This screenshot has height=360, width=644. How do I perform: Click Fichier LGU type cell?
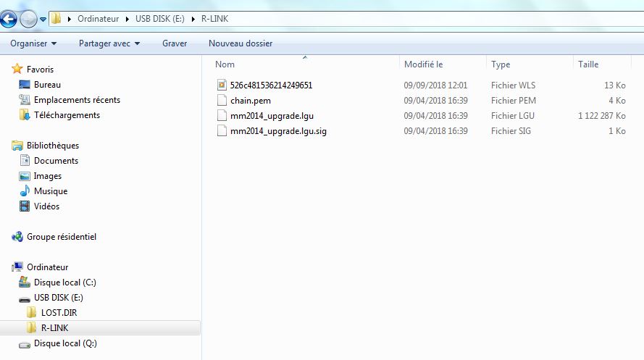click(513, 116)
